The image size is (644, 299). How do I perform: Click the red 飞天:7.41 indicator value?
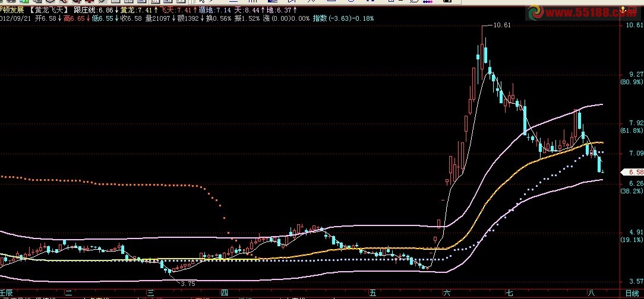point(178,10)
